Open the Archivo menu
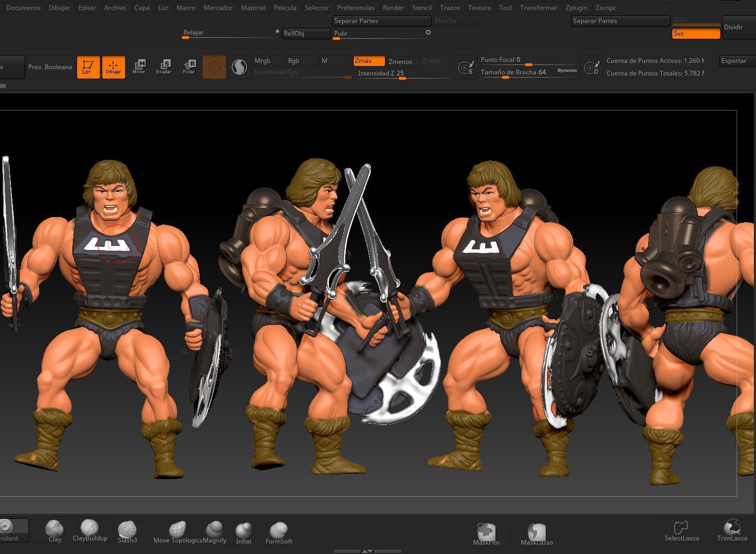This screenshot has height=554, width=756. tap(115, 8)
